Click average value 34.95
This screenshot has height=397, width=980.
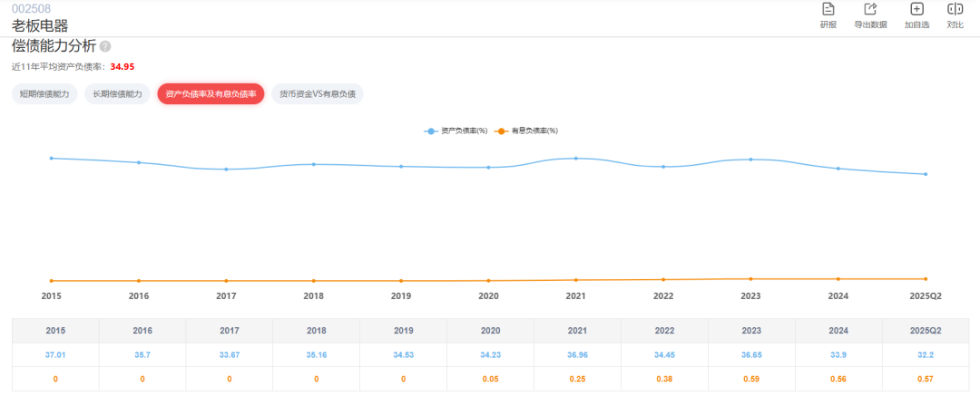tap(122, 66)
